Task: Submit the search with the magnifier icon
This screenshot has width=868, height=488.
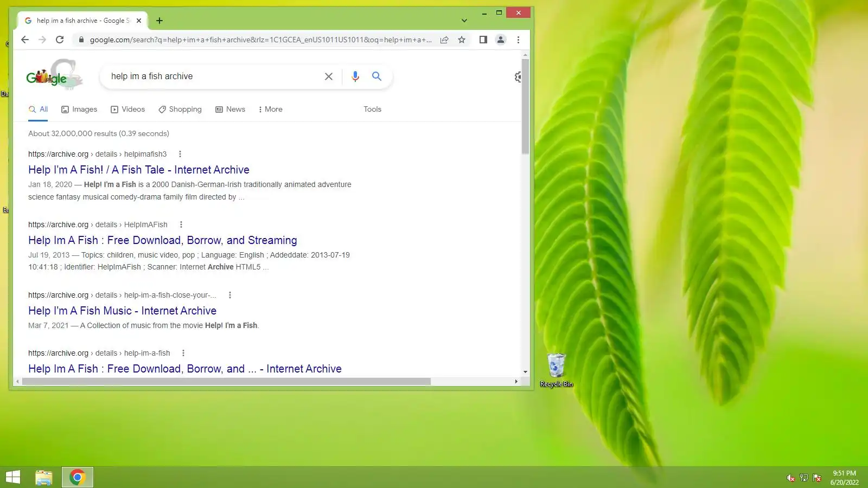Action: (x=376, y=76)
